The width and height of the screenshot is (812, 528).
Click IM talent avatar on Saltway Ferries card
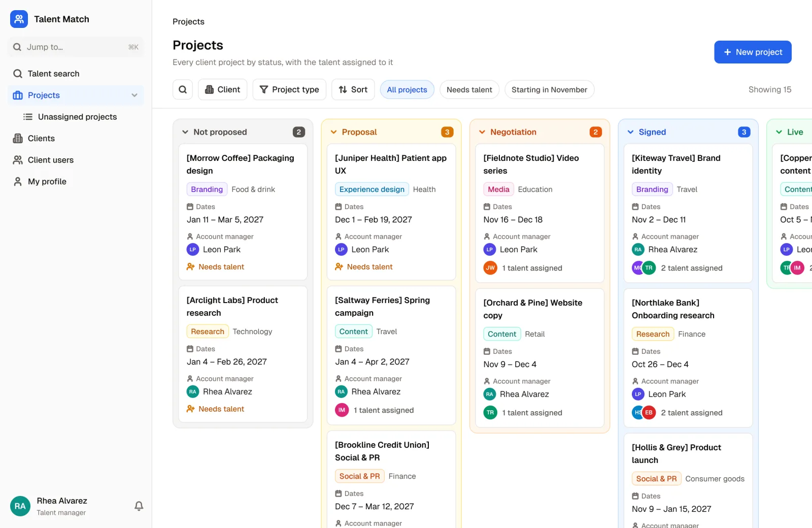click(x=342, y=410)
